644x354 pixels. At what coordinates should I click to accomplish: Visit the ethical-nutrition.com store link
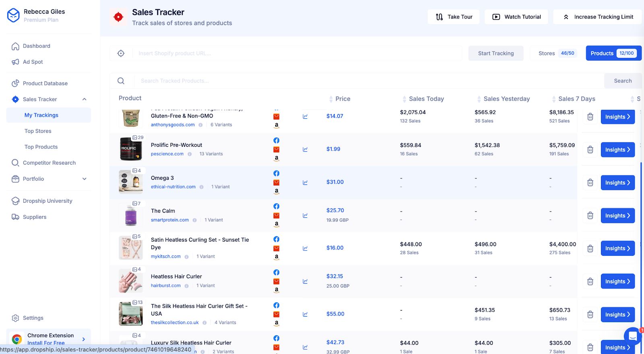point(173,187)
